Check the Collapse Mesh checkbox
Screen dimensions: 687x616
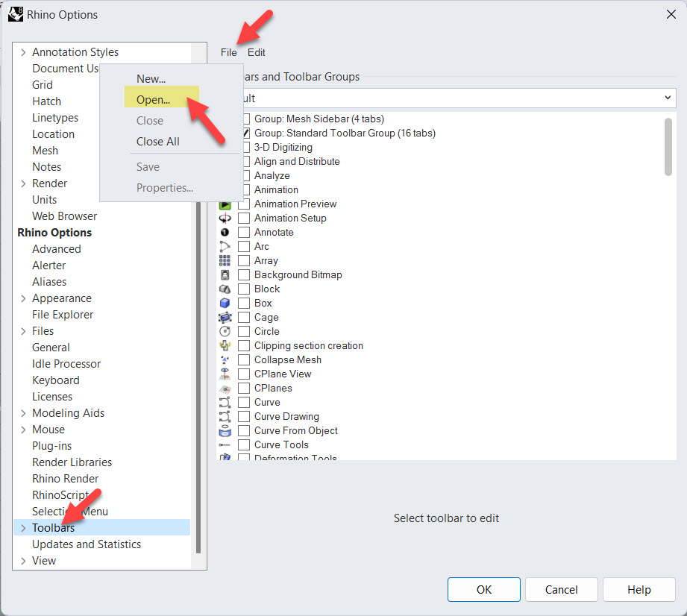(244, 359)
